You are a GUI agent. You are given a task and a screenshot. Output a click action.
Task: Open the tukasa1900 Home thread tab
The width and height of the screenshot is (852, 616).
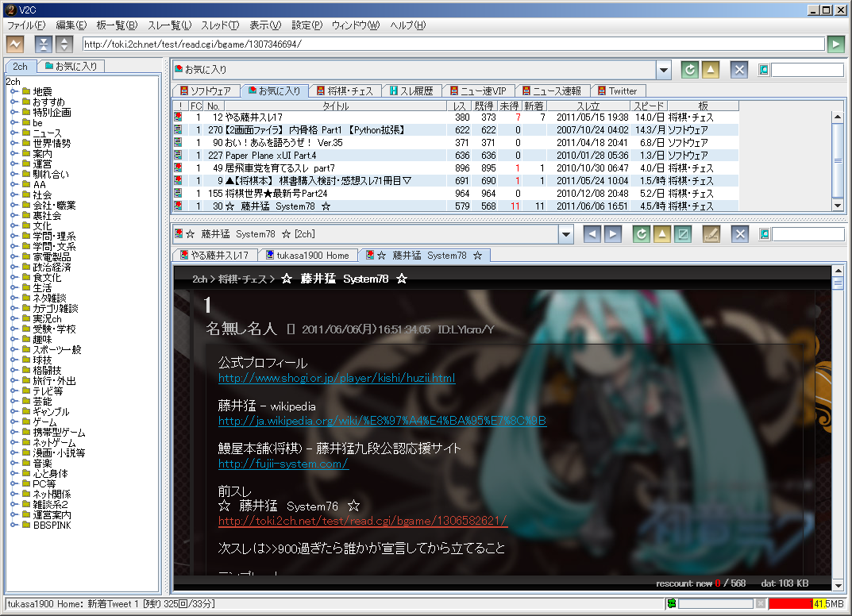307,256
